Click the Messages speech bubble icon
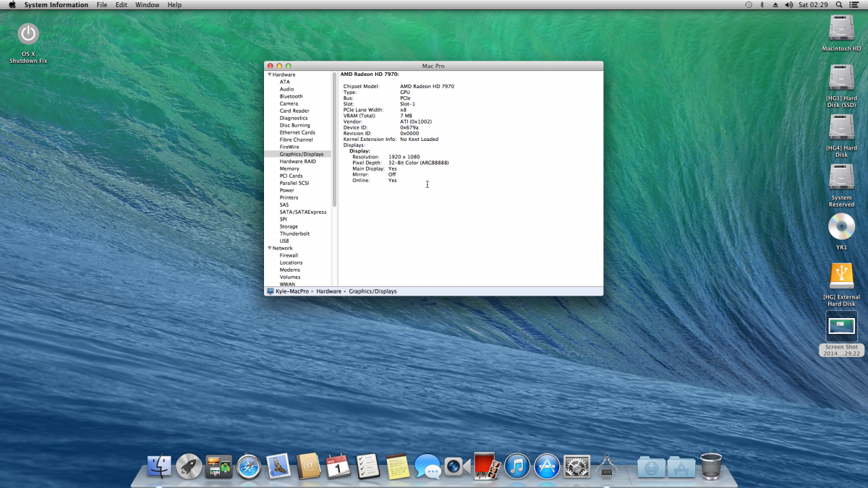 point(427,466)
